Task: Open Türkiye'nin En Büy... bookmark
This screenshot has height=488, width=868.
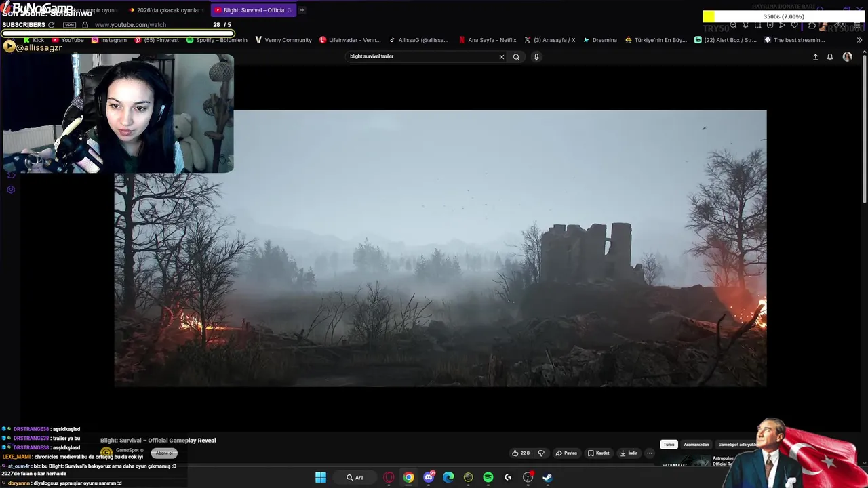Action: tap(656, 40)
